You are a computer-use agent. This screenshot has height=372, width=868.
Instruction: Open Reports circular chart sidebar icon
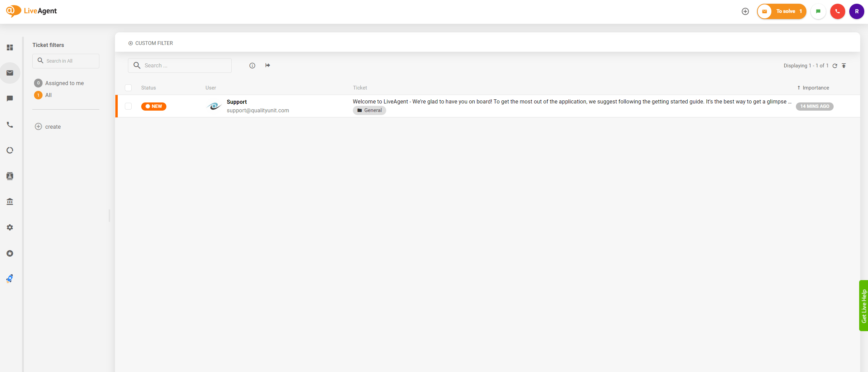(x=10, y=150)
